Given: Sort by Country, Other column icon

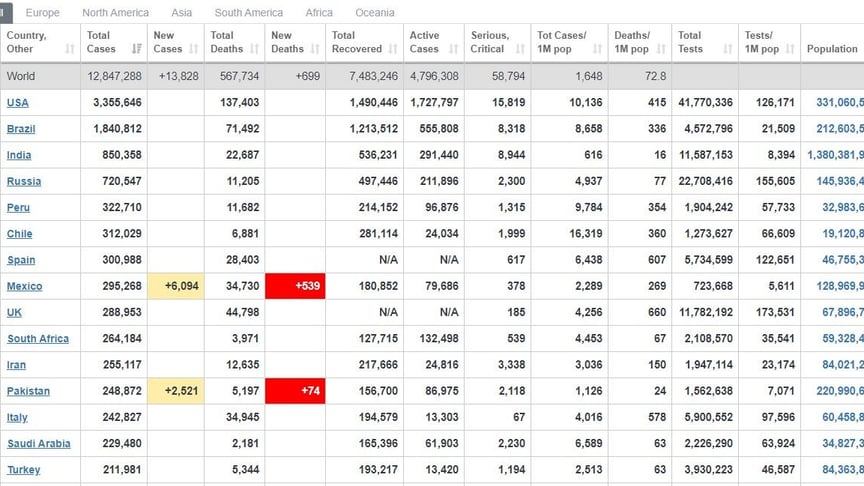Looking at the screenshot, I should 69,49.
